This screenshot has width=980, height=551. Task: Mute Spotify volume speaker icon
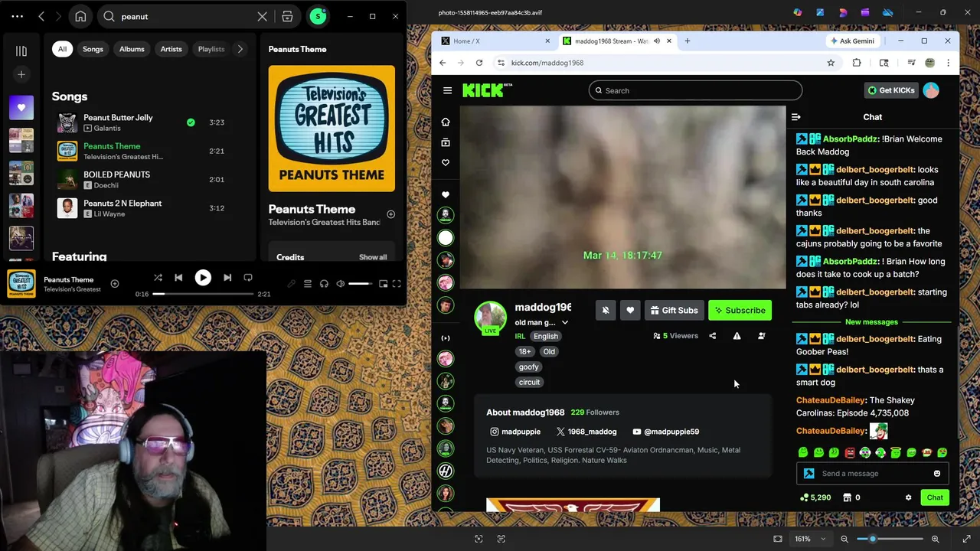341,284
